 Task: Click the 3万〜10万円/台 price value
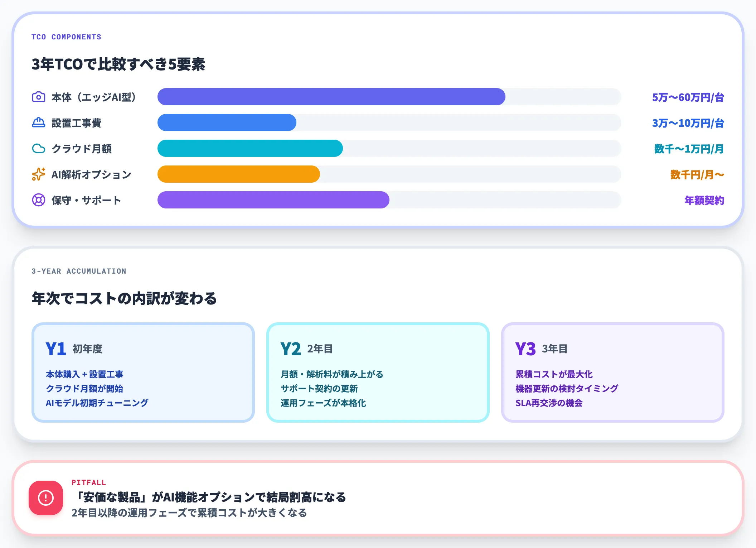pyautogui.click(x=688, y=123)
